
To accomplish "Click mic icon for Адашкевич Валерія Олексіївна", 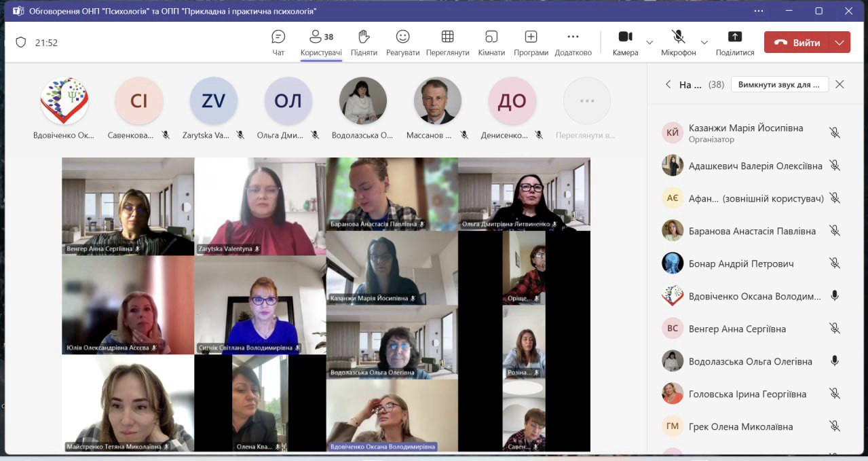I will point(835,166).
